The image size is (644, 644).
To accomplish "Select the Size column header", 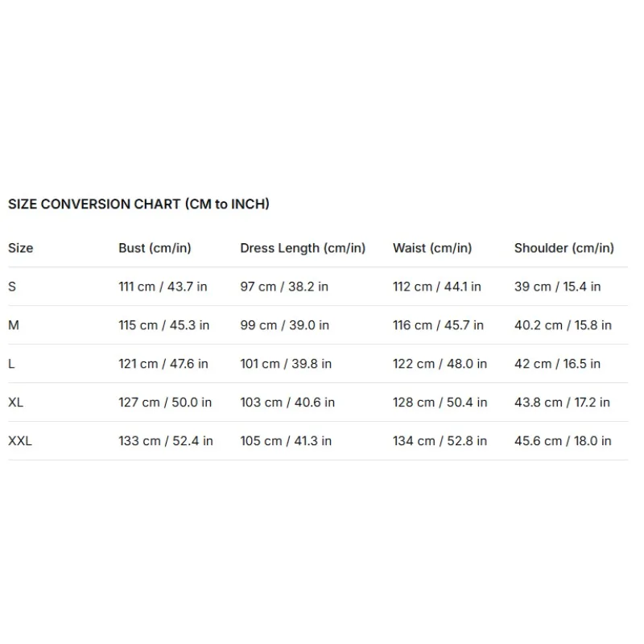I will tap(21, 248).
